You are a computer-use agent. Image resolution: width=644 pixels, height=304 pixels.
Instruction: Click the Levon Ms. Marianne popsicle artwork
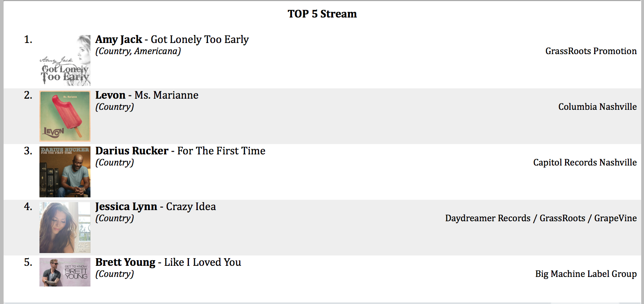(x=65, y=116)
